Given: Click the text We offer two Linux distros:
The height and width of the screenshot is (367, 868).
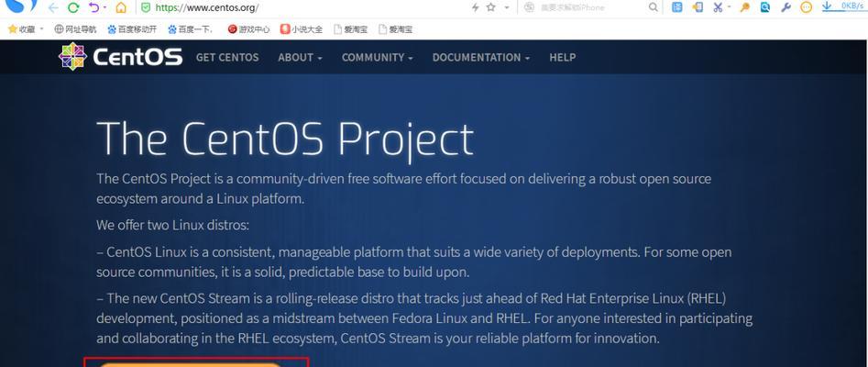Looking at the screenshot, I should (172, 226).
